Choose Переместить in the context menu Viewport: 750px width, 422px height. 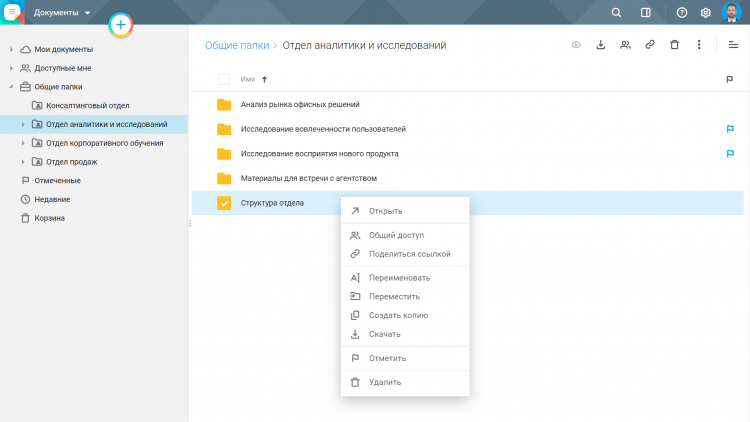(405, 297)
